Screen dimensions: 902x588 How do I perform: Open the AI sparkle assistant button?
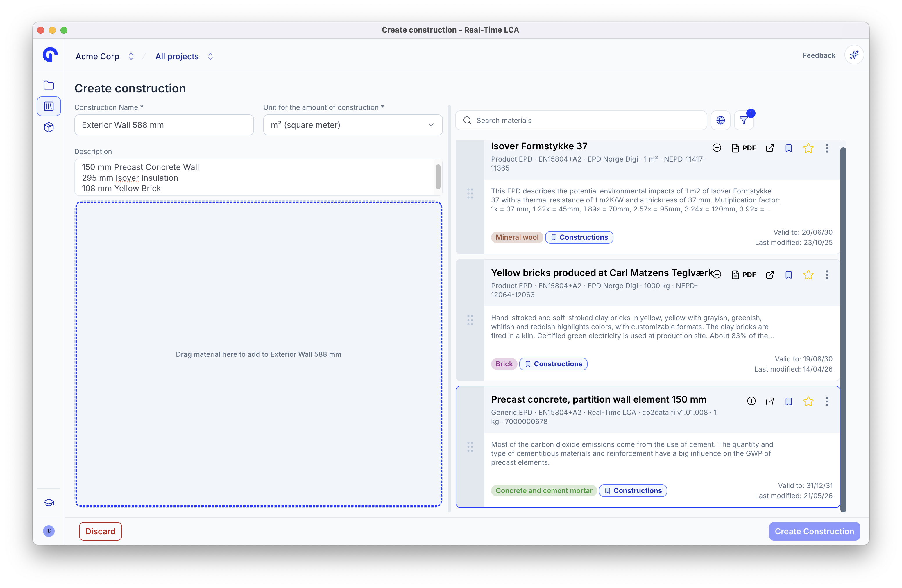(x=854, y=55)
